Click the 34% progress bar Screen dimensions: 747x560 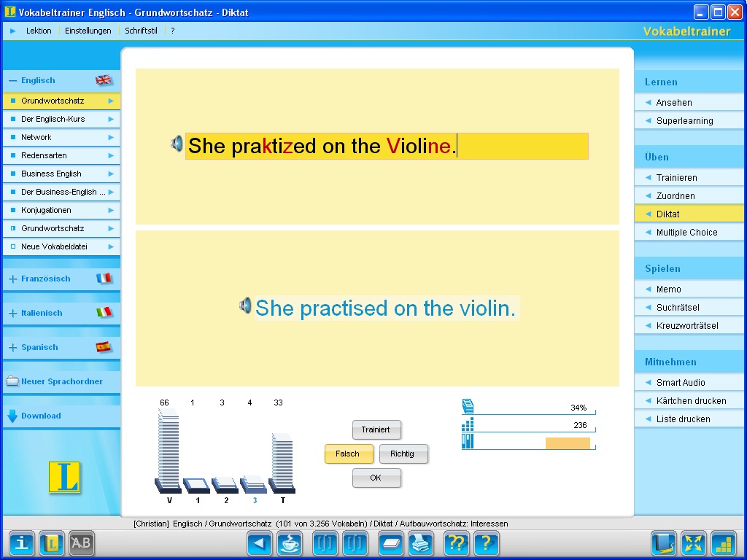[529, 408]
